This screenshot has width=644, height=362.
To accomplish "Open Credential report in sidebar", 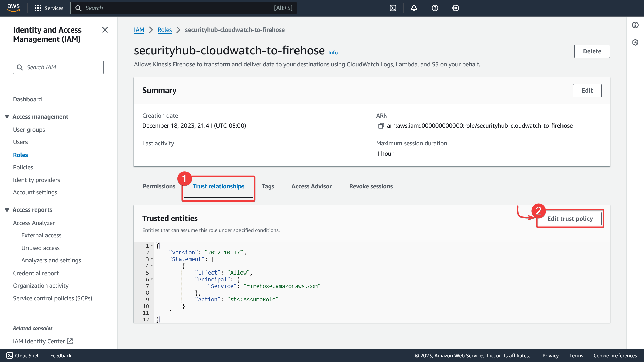I will pos(36,273).
